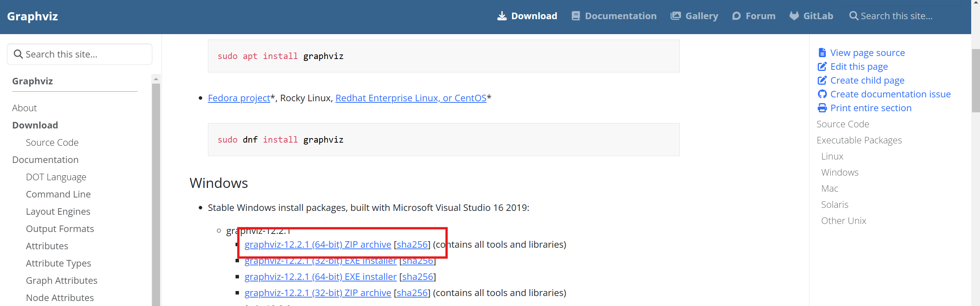This screenshot has height=306, width=980.
Task: Open Layout Engines sidebar entry
Action: (58, 211)
